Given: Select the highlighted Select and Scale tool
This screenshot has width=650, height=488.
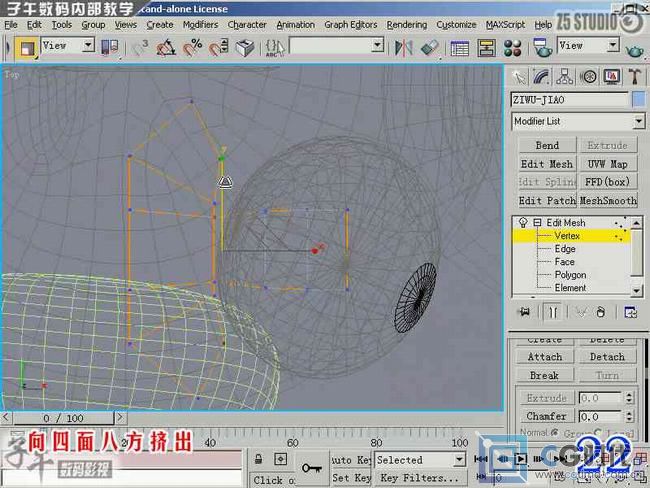Looking at the screenshot, I should click(27, 48).
